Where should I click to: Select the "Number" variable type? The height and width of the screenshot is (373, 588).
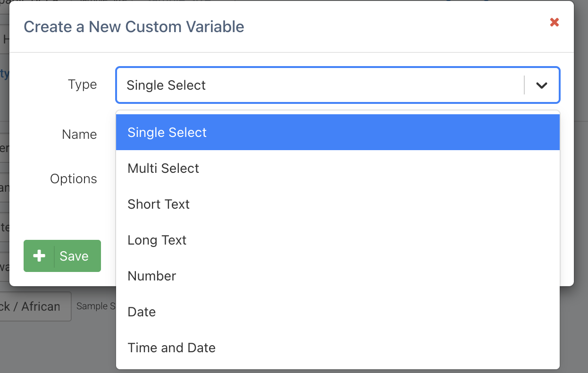click(x=152, y=276)
